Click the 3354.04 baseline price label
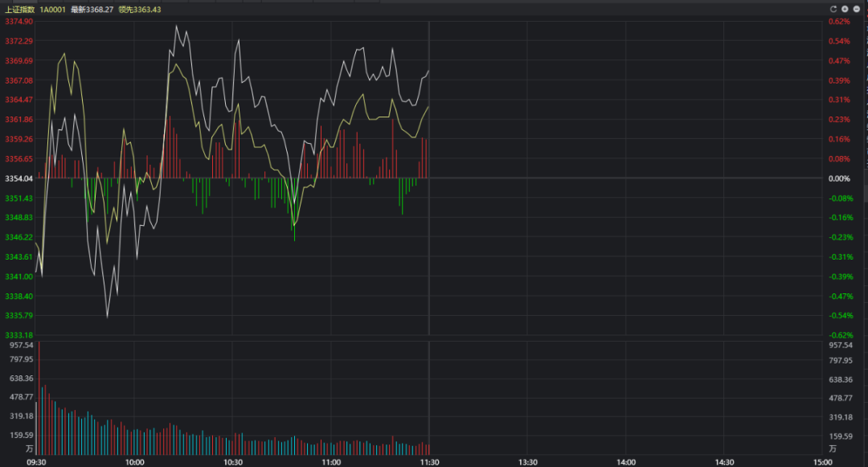The width and height of the screenshot is (868, 467). click(18, 178)
